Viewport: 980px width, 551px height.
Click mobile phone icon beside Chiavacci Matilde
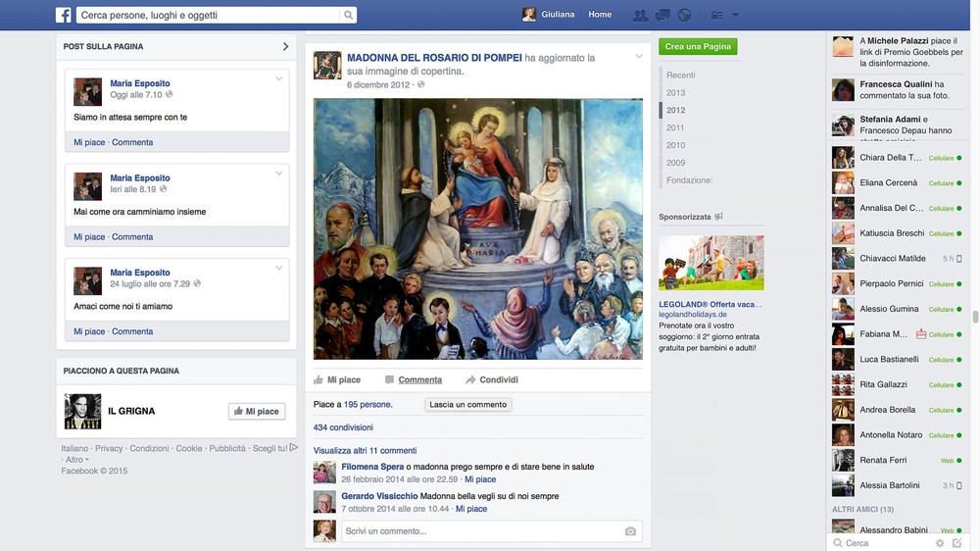959,258
